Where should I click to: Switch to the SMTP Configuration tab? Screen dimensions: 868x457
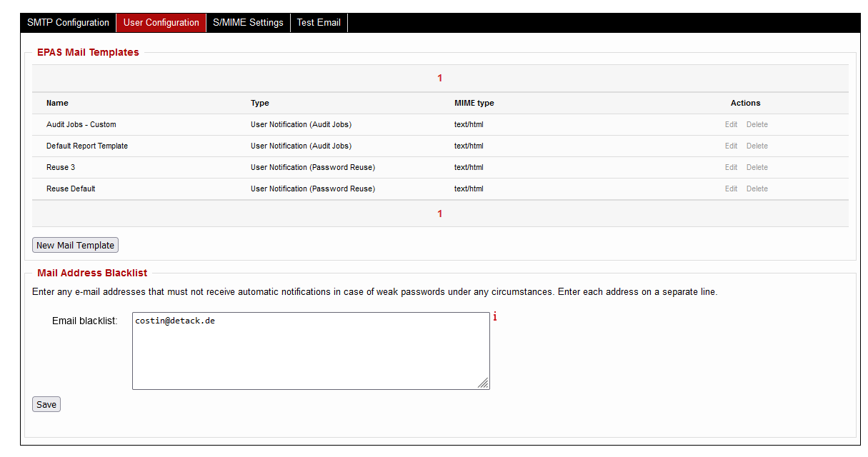tap(67, 22)
